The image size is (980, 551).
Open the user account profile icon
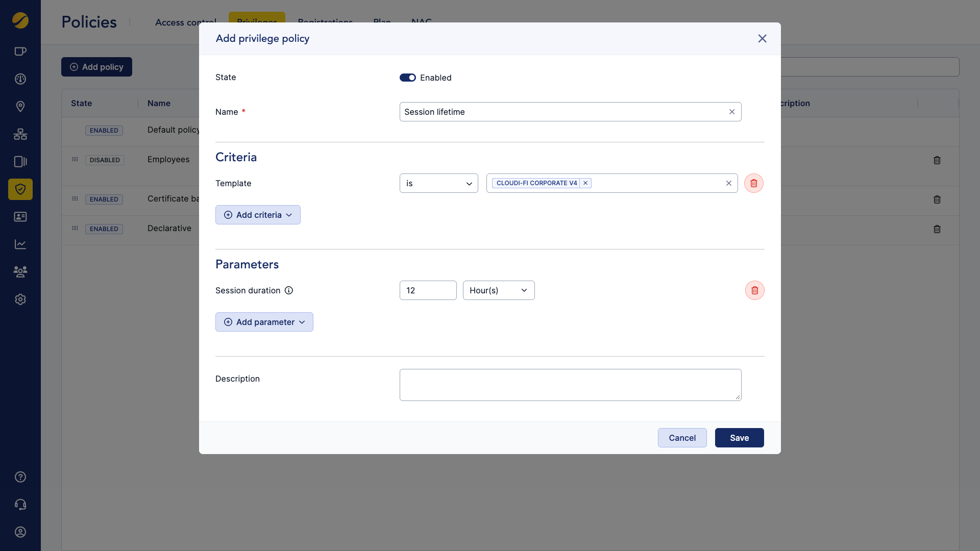point(20,532)
